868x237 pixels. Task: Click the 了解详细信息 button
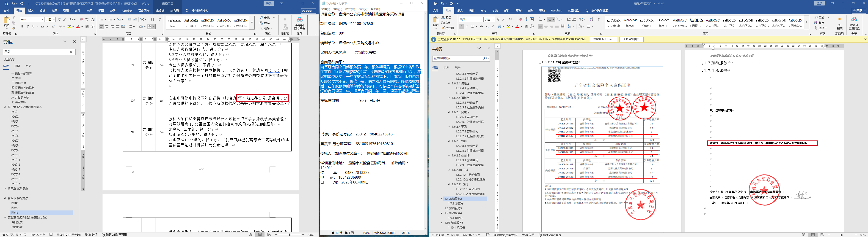click(x=631, y=39)
